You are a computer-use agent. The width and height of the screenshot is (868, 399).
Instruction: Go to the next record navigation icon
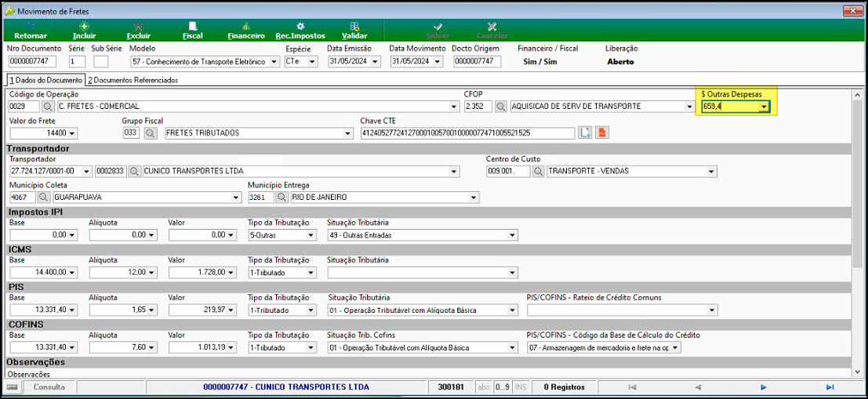point(764,386)
